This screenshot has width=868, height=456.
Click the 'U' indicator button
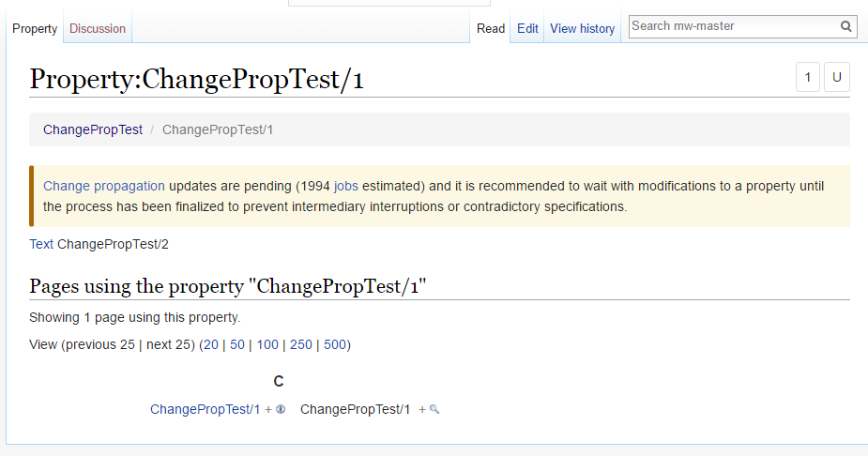click(x=837, y=77)
